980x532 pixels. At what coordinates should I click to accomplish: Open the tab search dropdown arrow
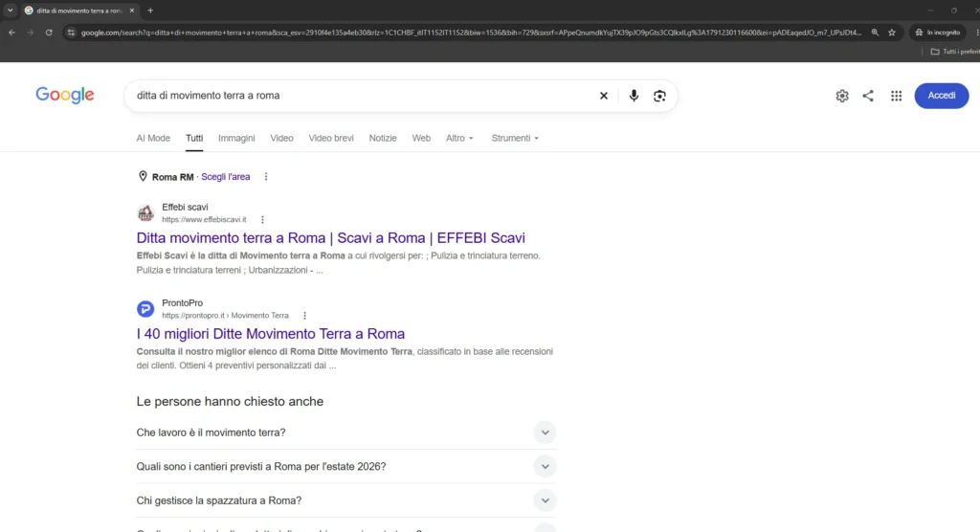click(10, 11)
